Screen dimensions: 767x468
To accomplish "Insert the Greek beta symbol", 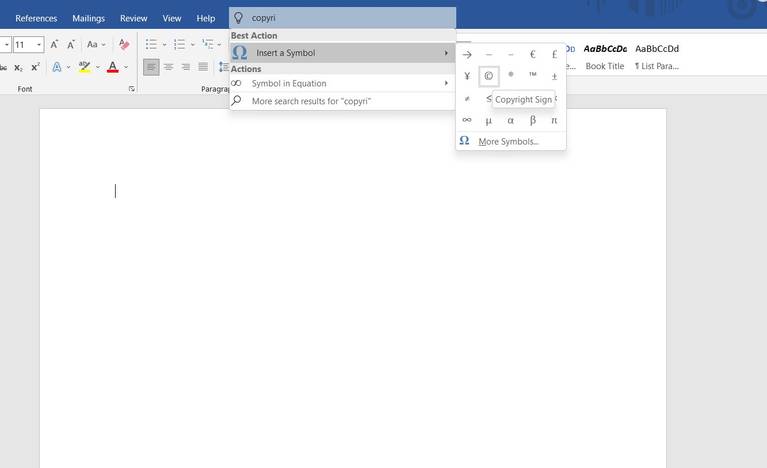I will coord(532,120).
